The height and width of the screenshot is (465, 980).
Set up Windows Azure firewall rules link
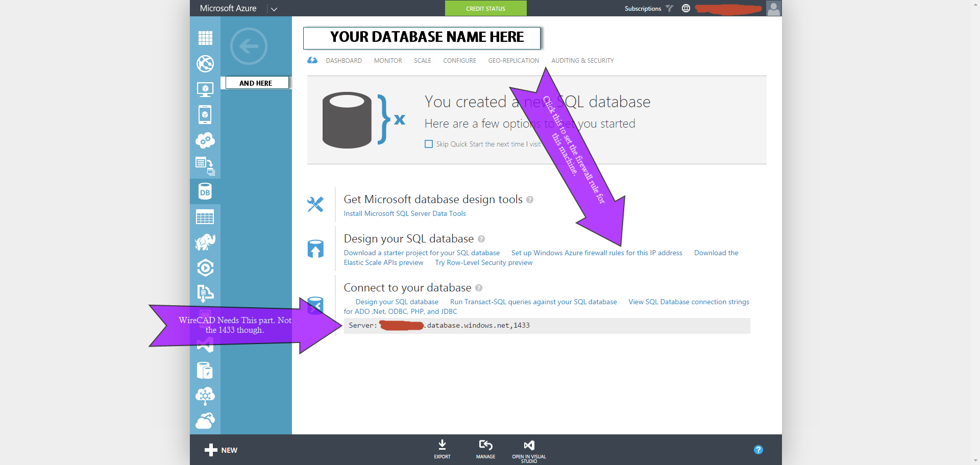(x=597, y=253)
